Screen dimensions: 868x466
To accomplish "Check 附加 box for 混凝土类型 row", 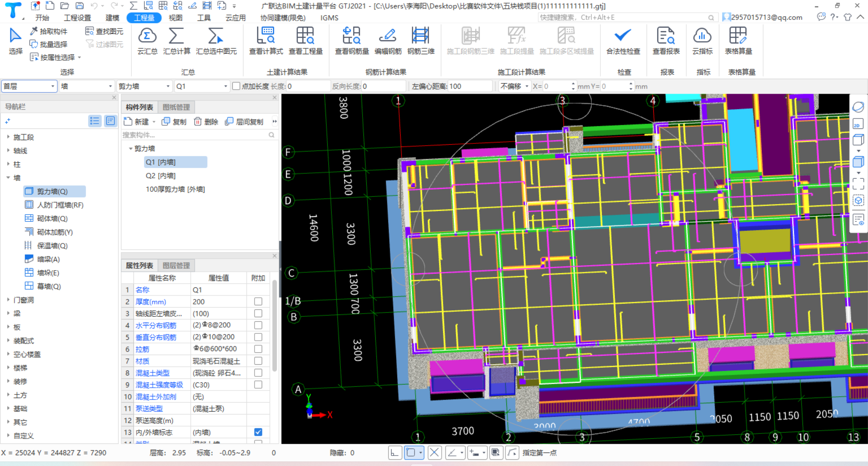I will coord(258,373).
